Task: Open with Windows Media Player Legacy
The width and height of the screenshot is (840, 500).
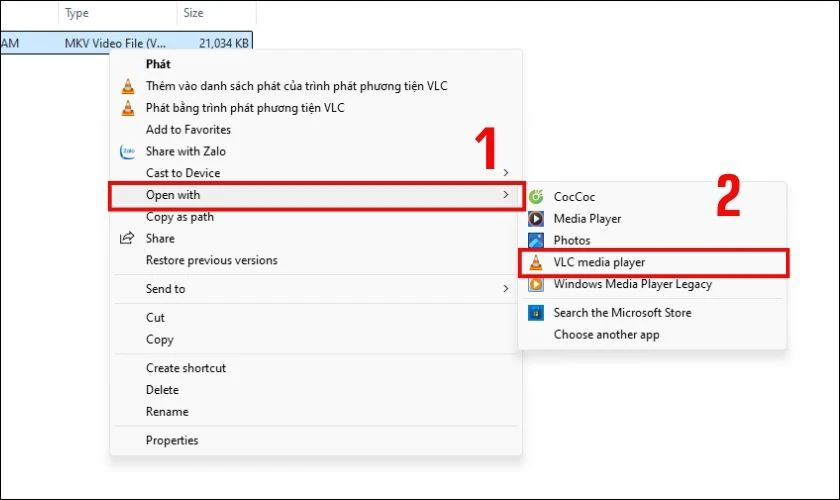Action: click(x=652, y=284)
